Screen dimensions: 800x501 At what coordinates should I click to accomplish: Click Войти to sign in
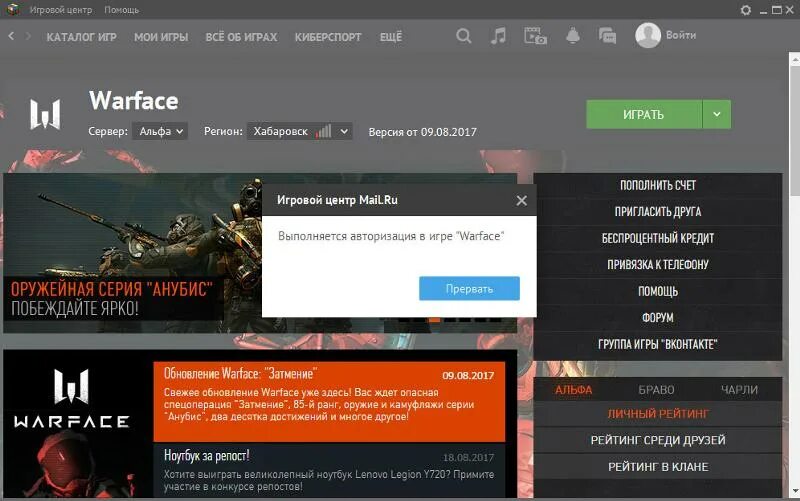(681, 35)
